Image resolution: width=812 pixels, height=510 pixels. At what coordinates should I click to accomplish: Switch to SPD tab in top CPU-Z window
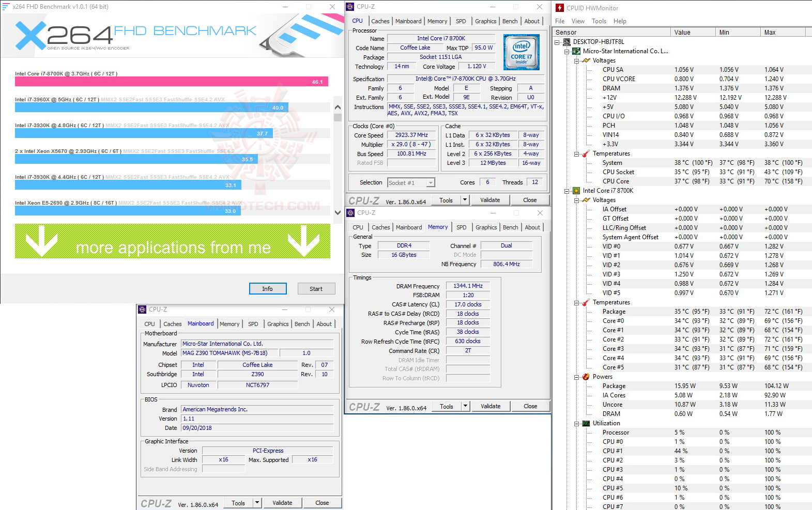point(461,21)
